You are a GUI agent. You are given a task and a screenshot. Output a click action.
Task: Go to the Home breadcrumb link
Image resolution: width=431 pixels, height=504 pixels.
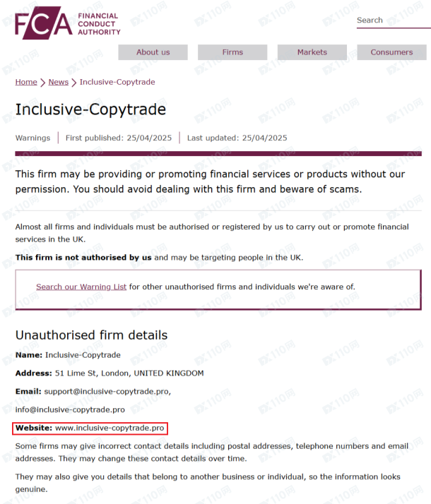click(x=26, y=82)
